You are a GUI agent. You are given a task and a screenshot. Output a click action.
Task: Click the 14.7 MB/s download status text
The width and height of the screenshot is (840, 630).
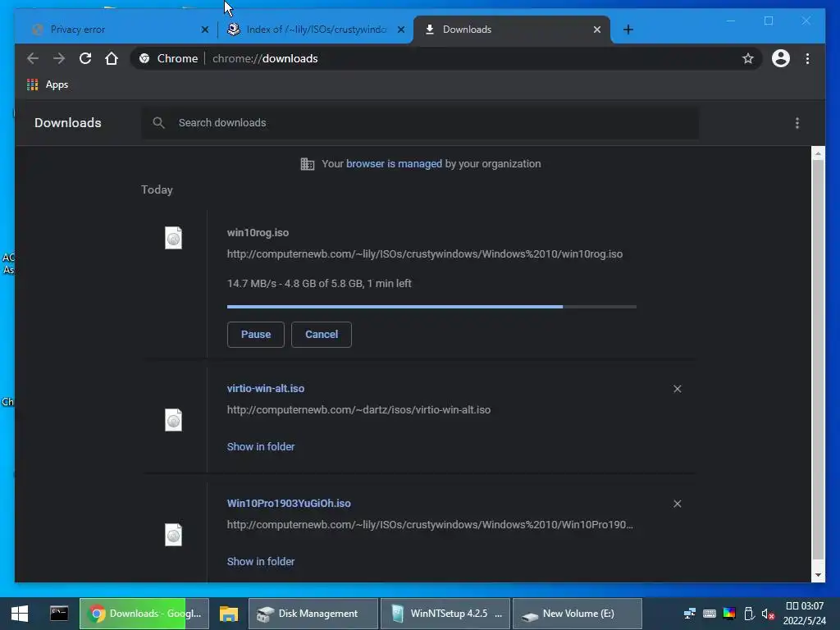[x=319, y=283]
